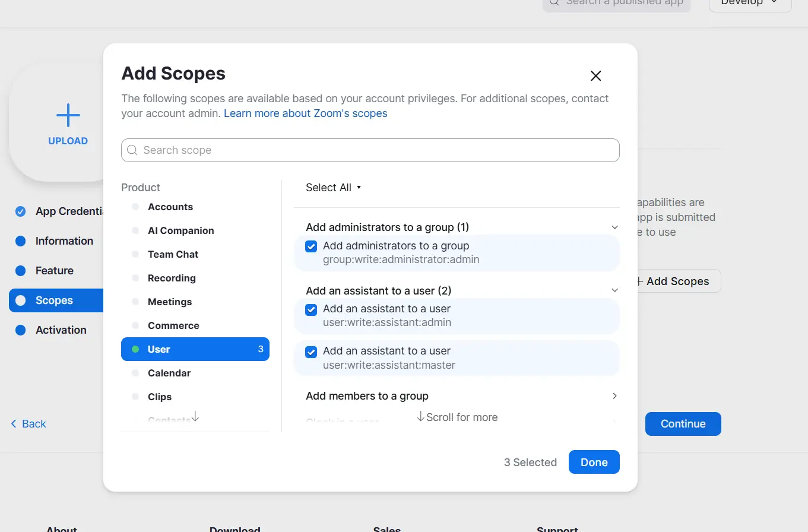Focus the Search scope input field
Viewport: 808px width, 532px height.
370,150
